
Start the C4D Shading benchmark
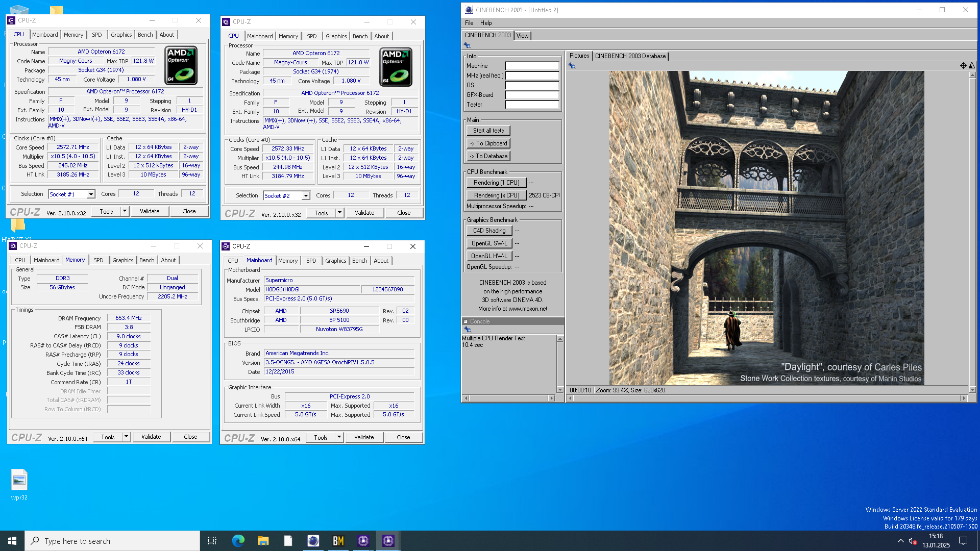(489, 231)
